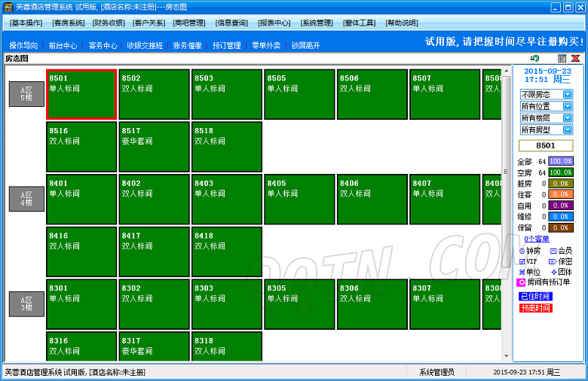The width and height of the screenshot is (588, 381).
Task: Select room 8501 单人标间 tile
Action: coord(81,94)
